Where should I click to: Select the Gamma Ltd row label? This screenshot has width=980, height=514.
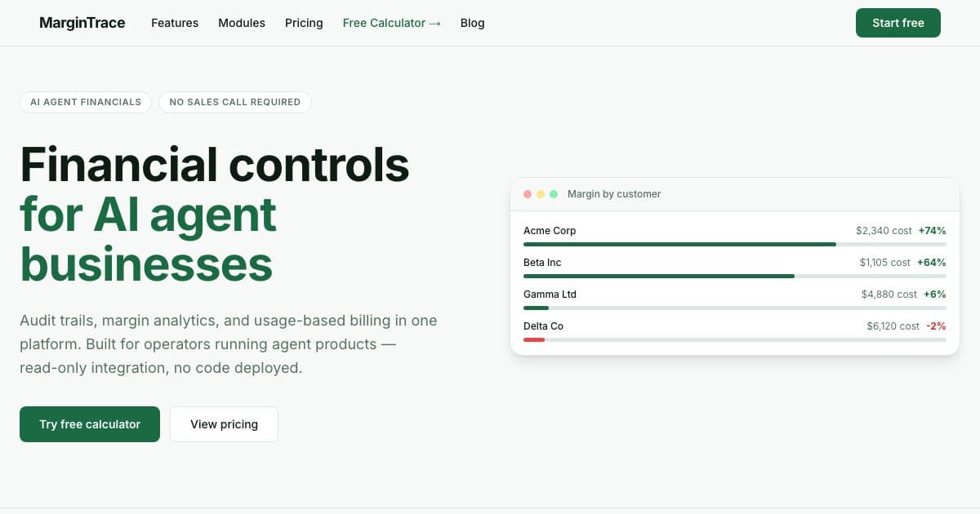550,295
